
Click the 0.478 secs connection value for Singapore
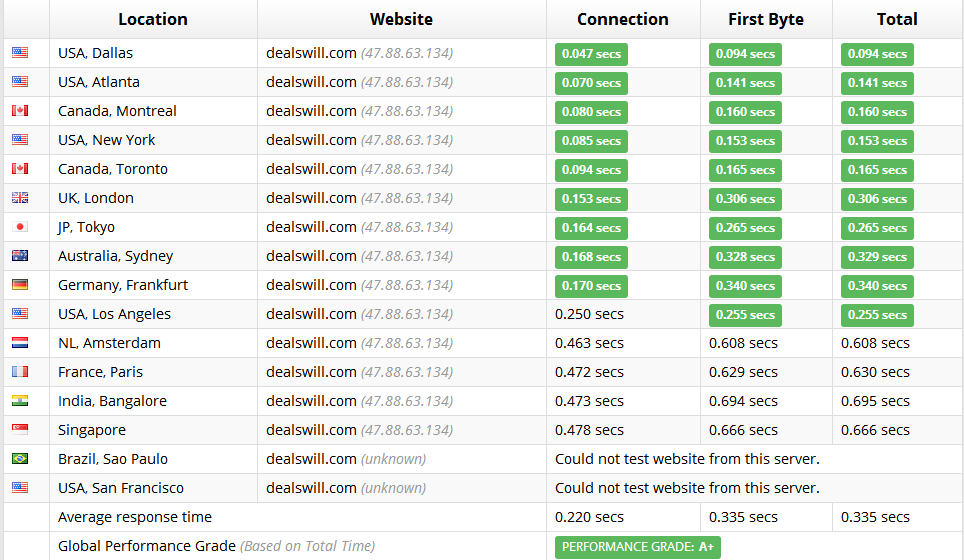590,430
